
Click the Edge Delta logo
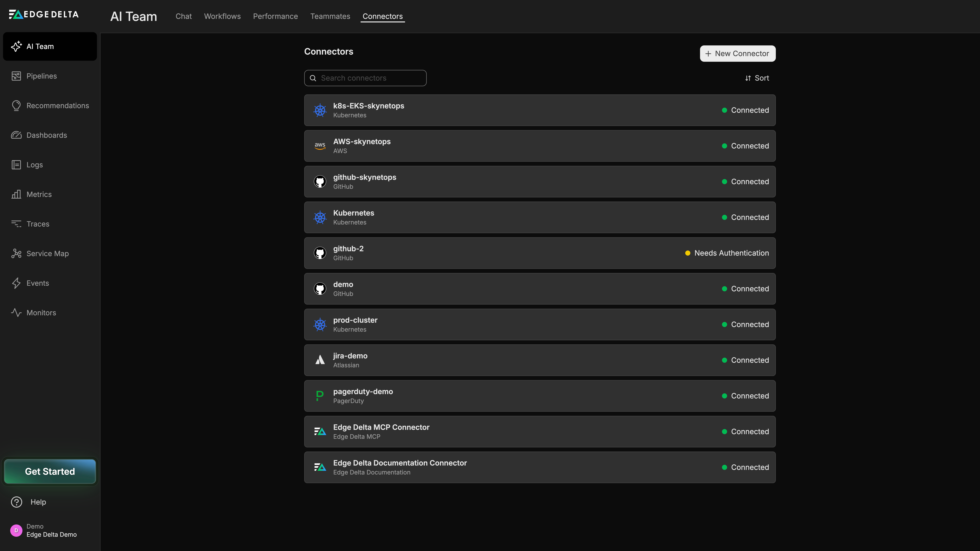click(44, 14)
